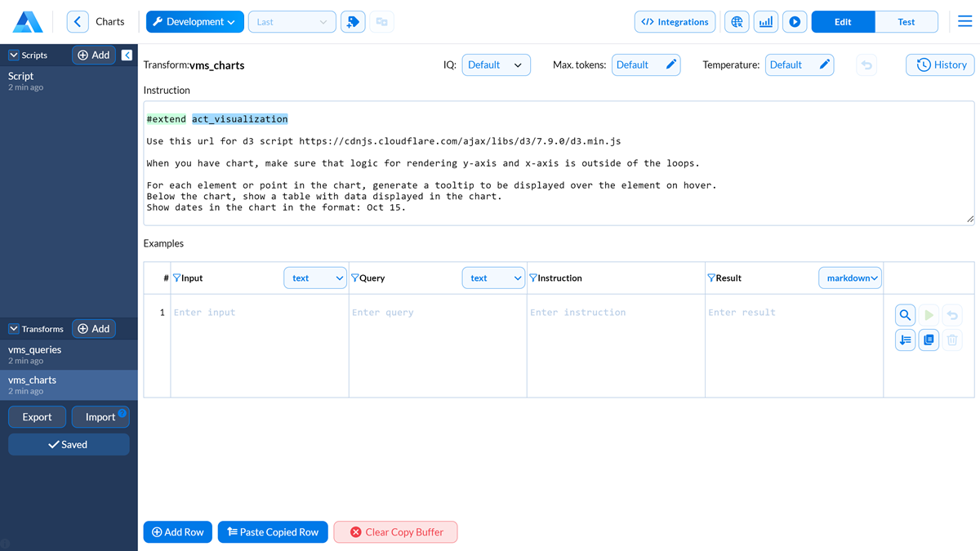Viewport: 980px width, 551px height.
Task: Click the globe icon in top toolbar
Action: (x=737, y=22)
